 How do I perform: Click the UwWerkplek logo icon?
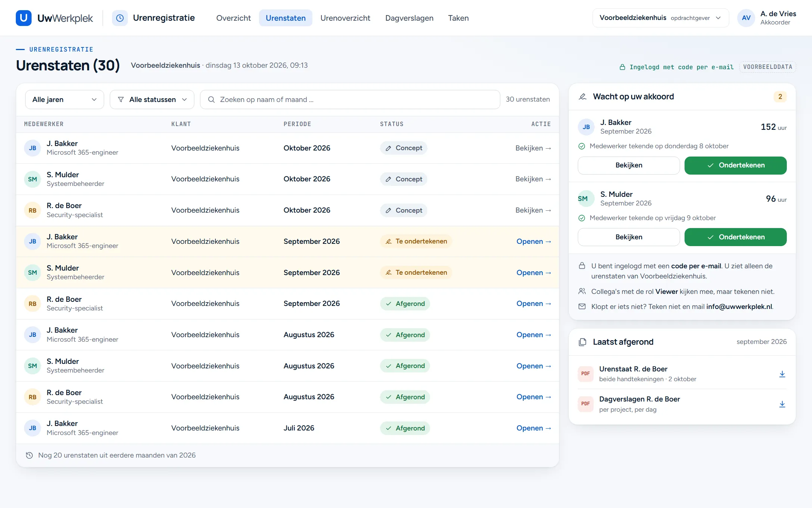coord(23,18)
